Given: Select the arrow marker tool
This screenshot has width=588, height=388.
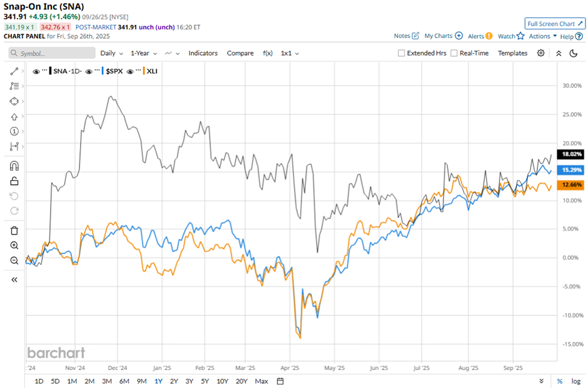Looking at the screenshot, I should [14, 116].
